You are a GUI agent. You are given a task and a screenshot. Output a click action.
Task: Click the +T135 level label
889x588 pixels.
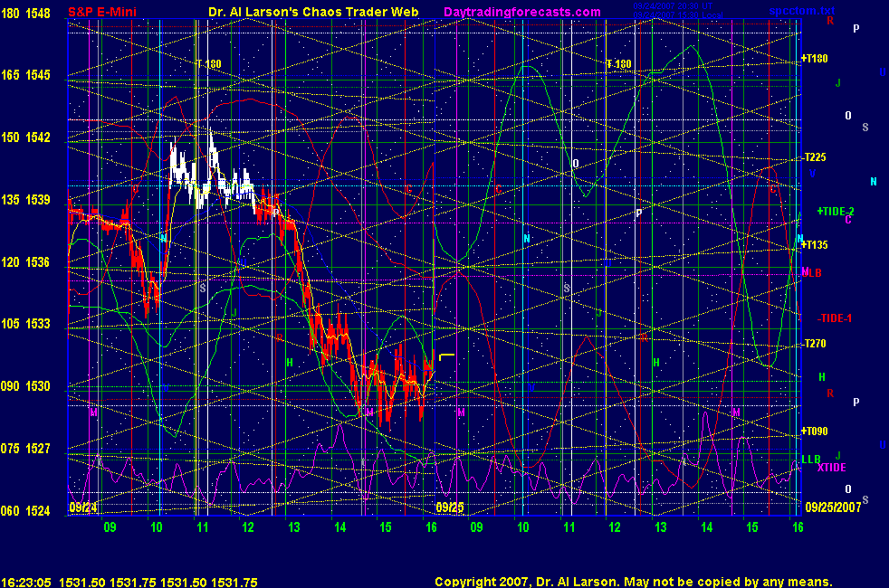814,245
